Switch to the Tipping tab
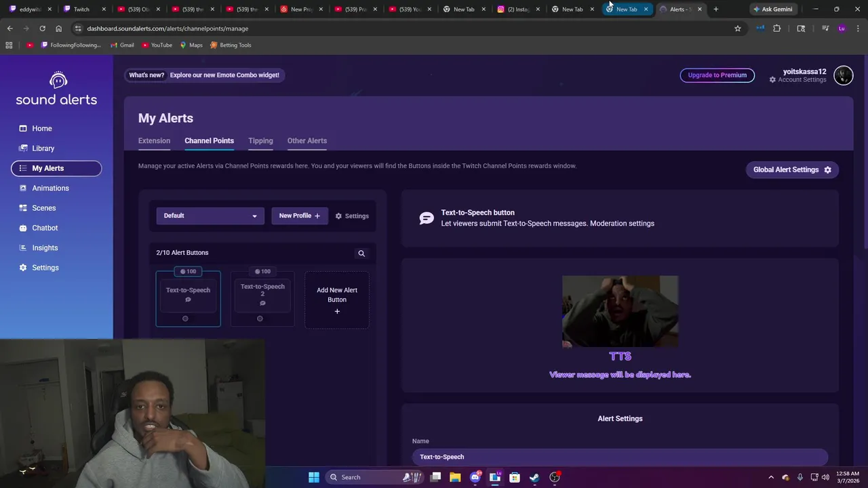Viewport: 868px width, 488px height. 260,140
